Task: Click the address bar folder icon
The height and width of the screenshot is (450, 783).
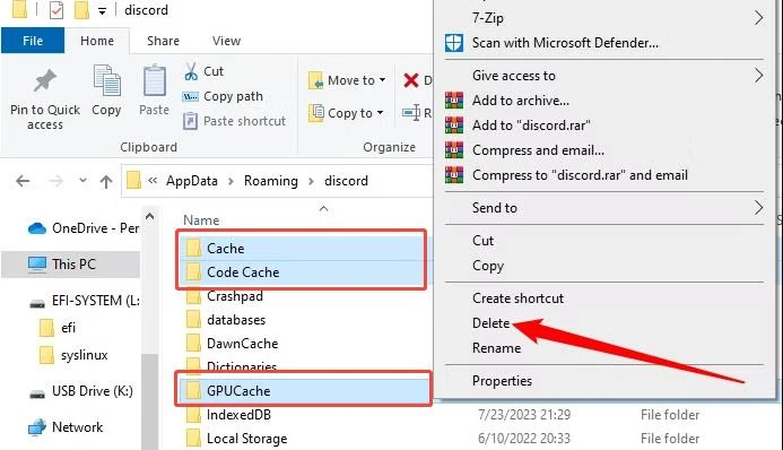Action: tap(133, 180)
